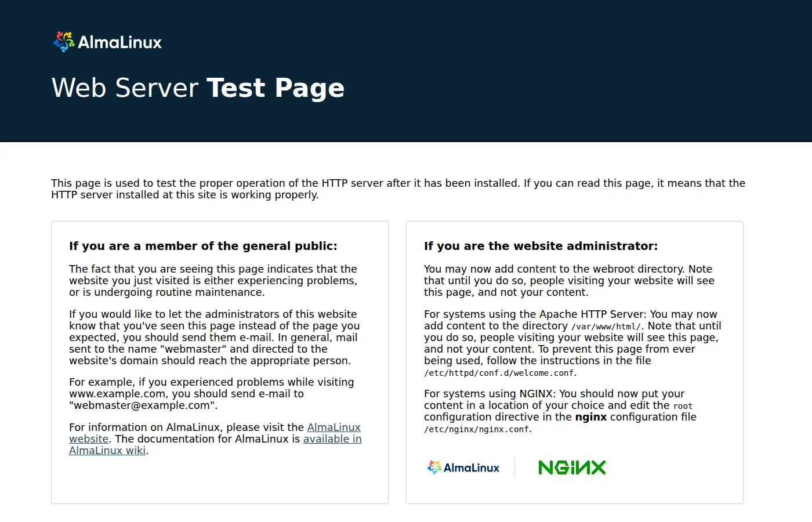Viewport: 812px width, 522px height.
Task: Click the AlmaLinux logo in the page header
Action: 107,42
